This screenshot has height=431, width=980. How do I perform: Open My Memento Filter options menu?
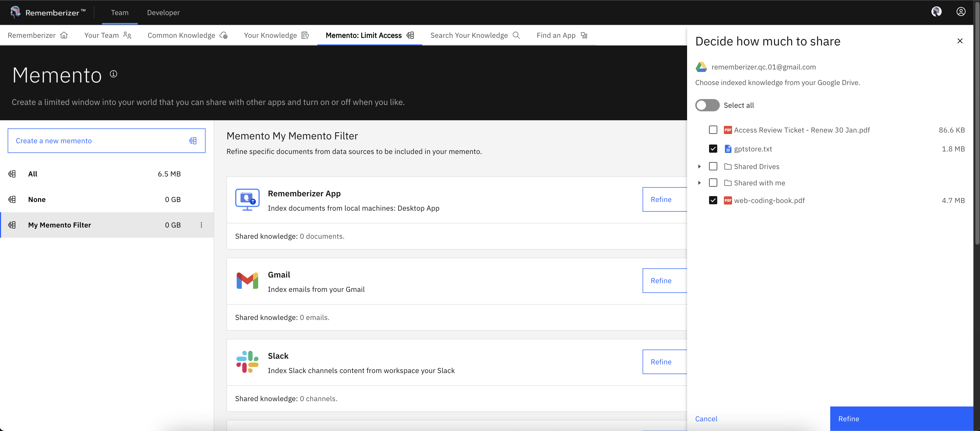[x=201, y=225]
